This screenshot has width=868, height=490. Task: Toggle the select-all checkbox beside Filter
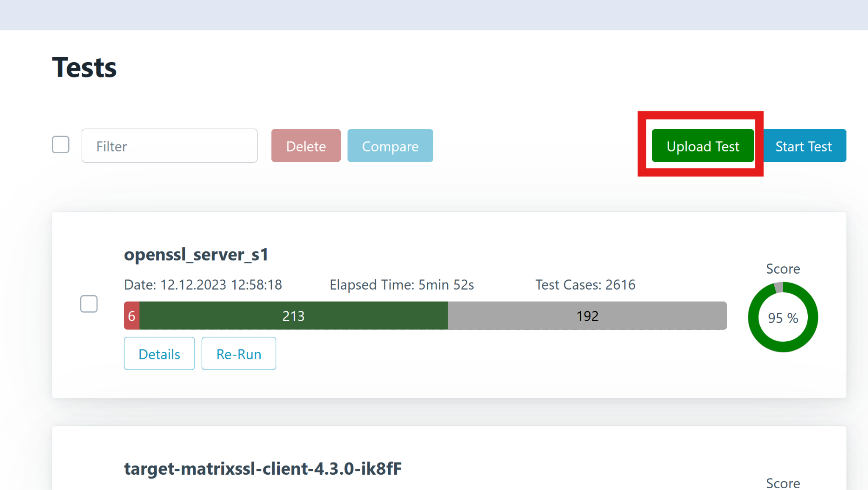click(x=61, y=145)
